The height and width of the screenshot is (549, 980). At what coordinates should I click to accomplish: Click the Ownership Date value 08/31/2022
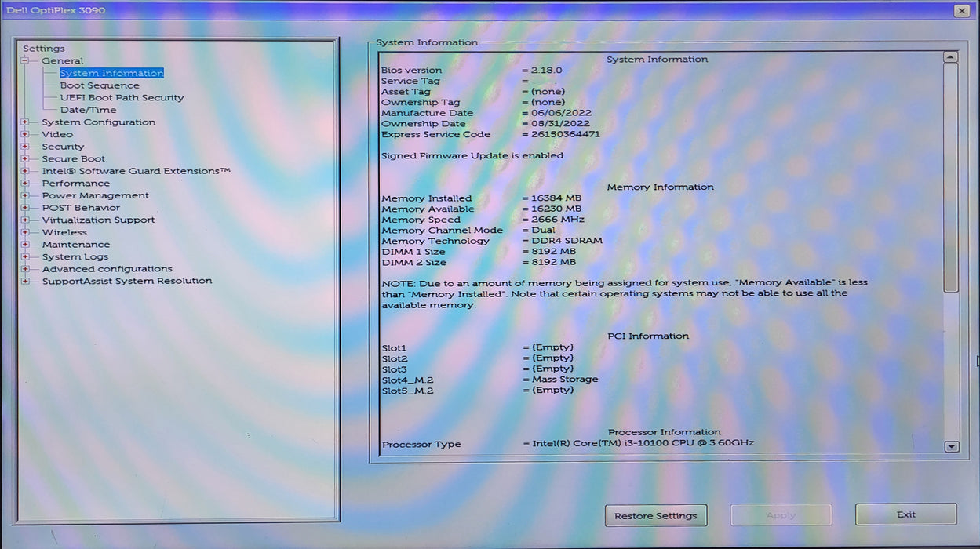[x=561, y=124]
